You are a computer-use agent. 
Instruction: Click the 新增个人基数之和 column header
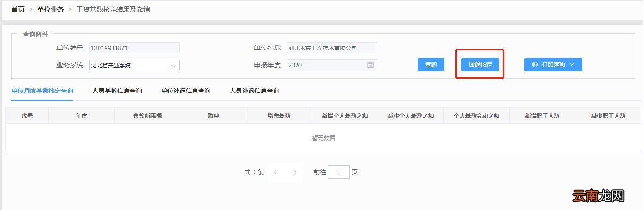tap(345, 116)
